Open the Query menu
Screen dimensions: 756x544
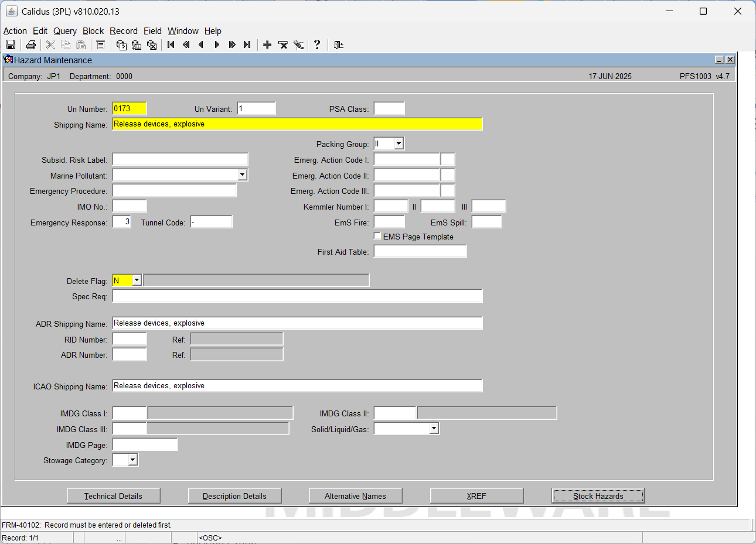(x=65, y=31)
